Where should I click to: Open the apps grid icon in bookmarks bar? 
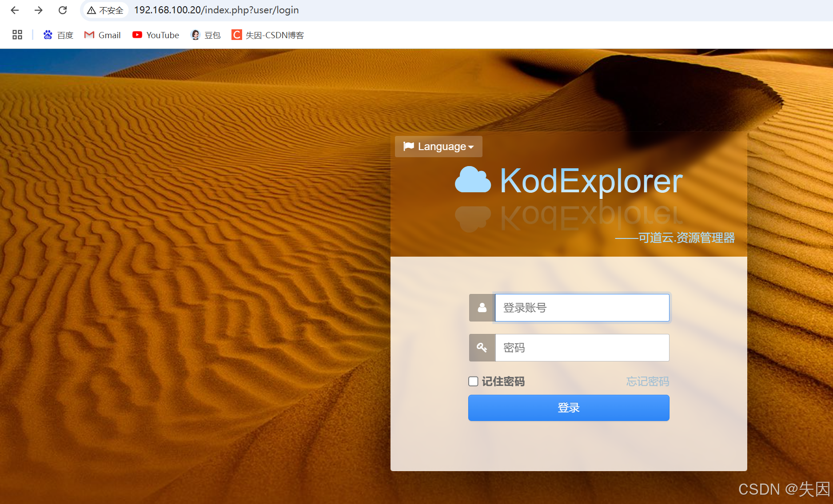17,35
